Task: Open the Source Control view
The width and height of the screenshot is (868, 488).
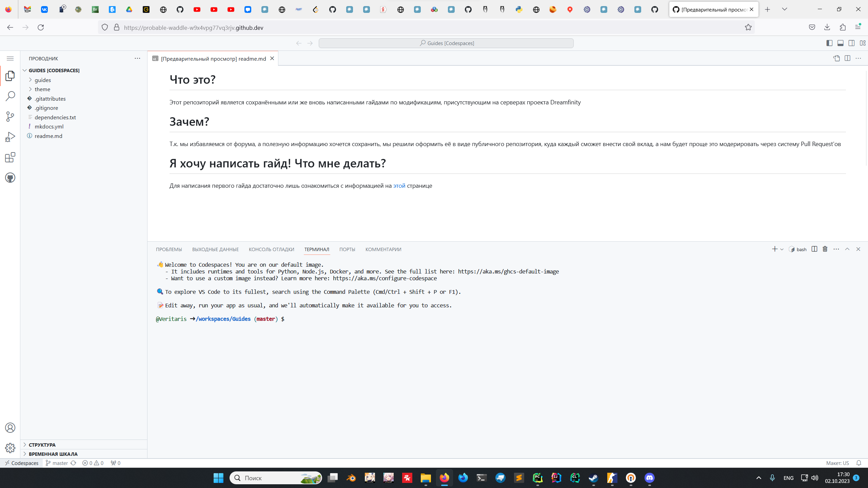Action: point(10,117)
